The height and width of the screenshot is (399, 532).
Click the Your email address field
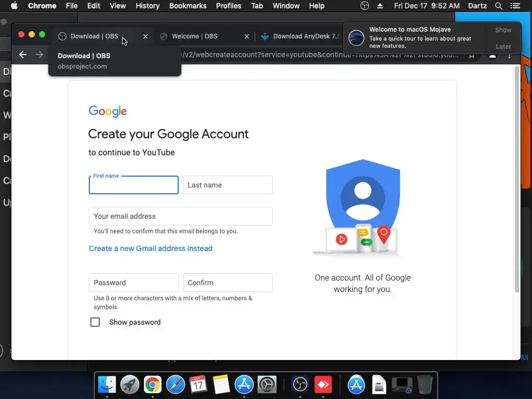(x=180, y=216)
